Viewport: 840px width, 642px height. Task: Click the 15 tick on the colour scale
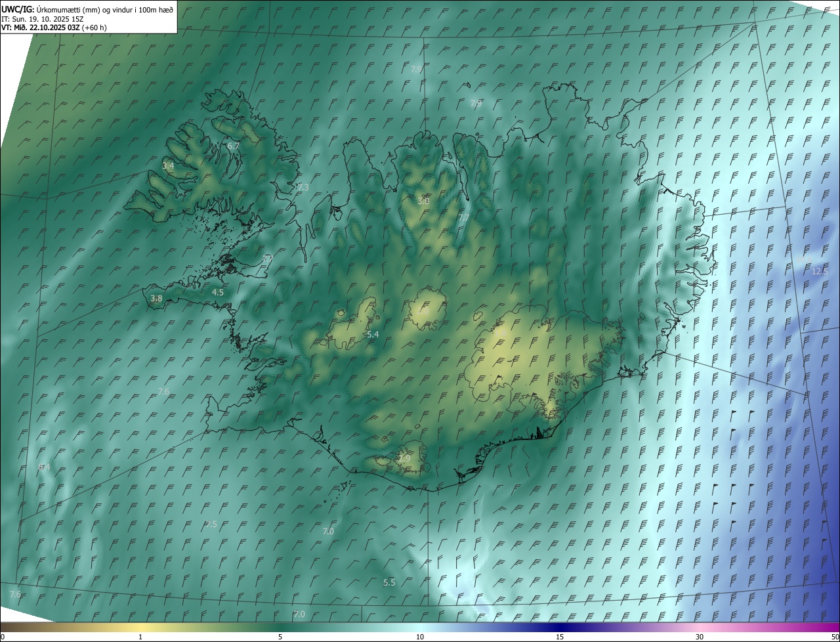pos(560,637)
